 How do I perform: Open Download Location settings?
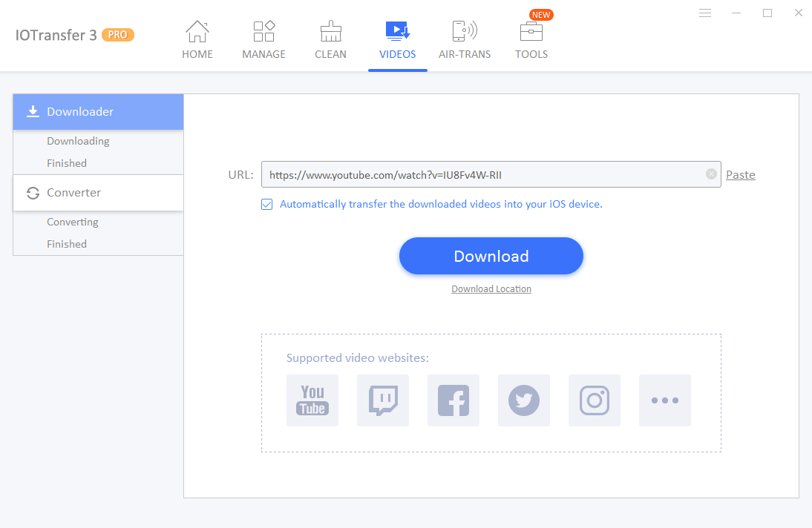pyautogui.click(x=491, y=288)
